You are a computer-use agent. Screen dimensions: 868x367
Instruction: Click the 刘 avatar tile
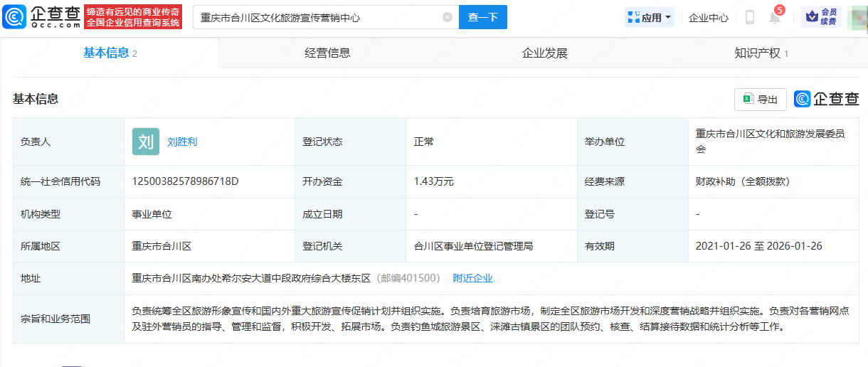click(146, 142)
